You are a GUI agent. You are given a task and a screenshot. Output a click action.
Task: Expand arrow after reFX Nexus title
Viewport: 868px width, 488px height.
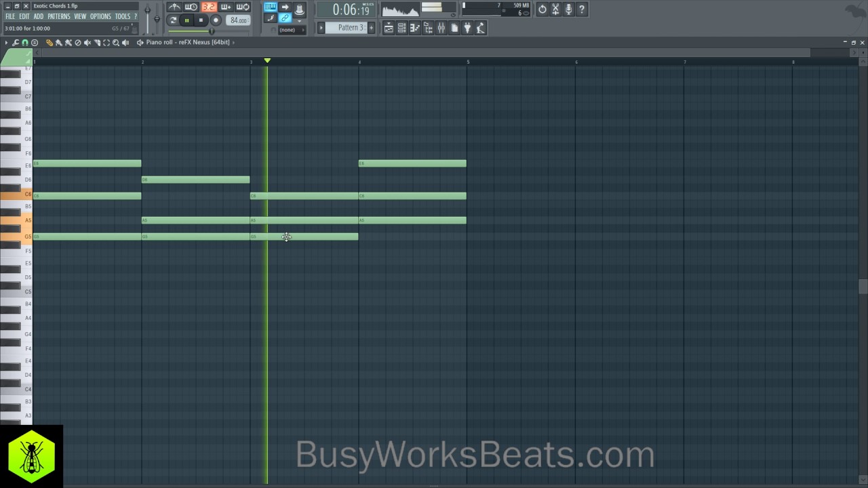pos(233,42)
